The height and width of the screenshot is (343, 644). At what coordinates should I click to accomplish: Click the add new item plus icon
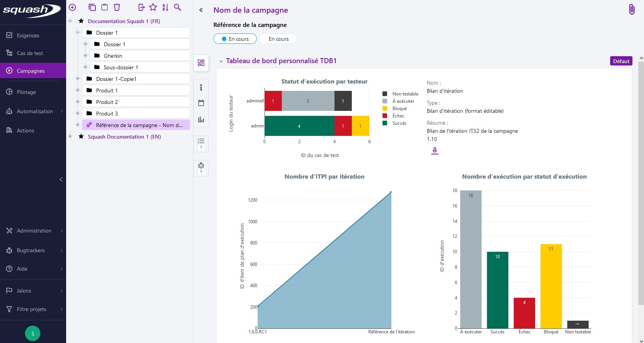pyautogui.click(x=72, y=7)
